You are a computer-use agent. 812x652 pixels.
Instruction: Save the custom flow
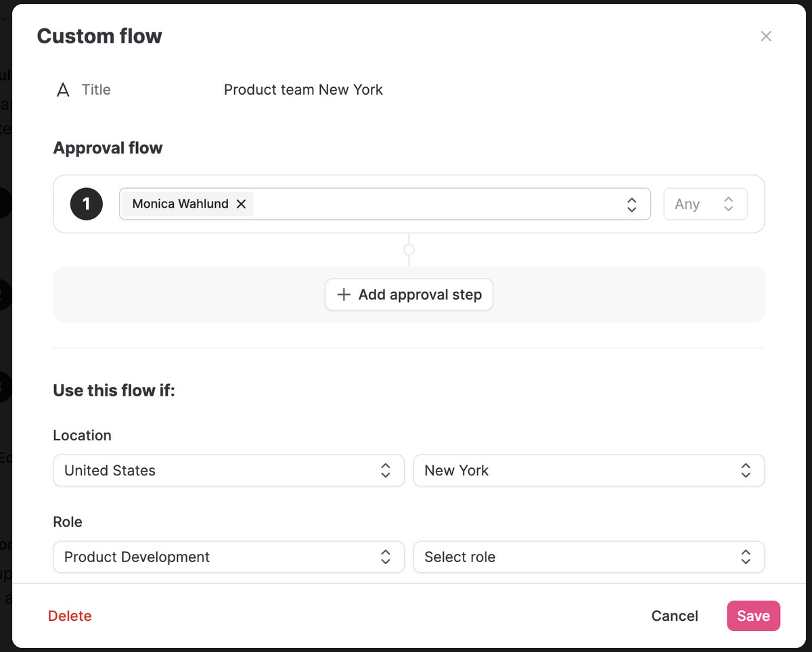coord(753,616)
